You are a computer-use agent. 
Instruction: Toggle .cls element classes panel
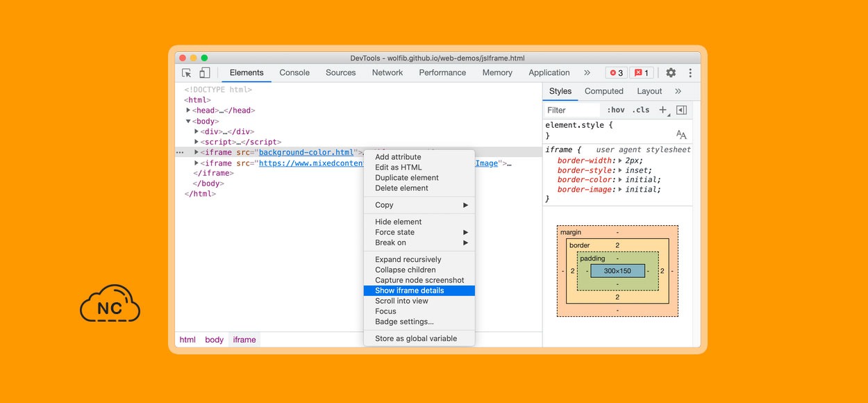point(641,110)
